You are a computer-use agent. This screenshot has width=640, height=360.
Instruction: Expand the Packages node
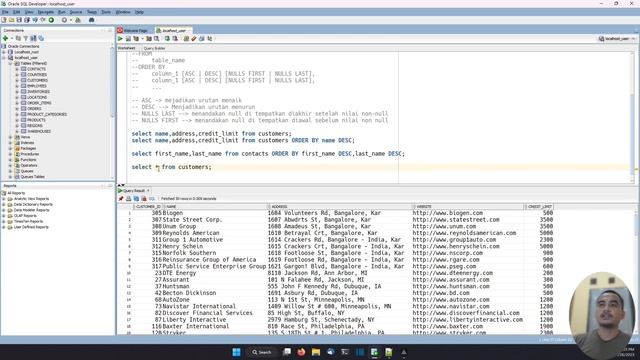[10, 149]
